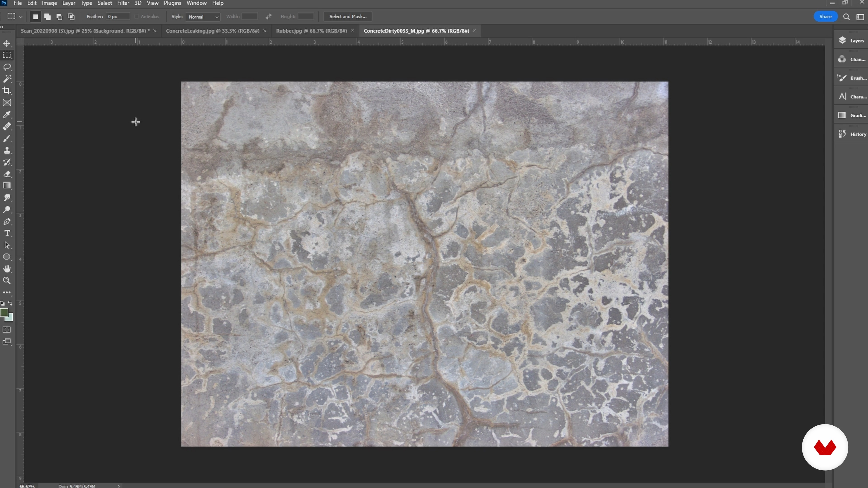The image size is (868, 488).
Task: Open the Image menu
Action: (x=49, y=3)
